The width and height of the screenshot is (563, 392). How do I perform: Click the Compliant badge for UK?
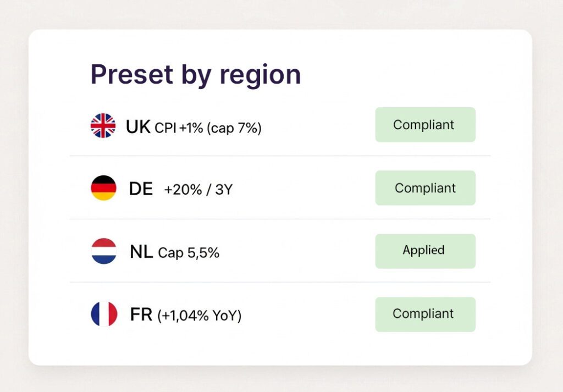coord(424,125)
